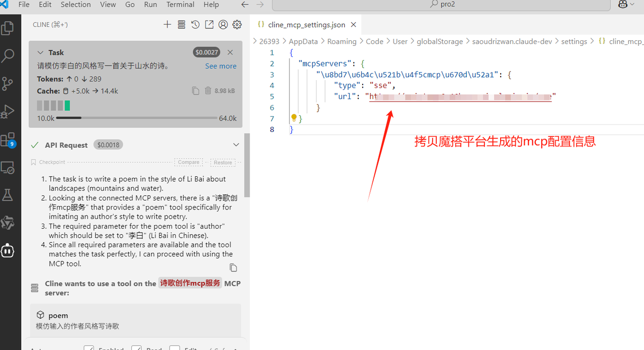Collapse the Task header chevron
644x350 pixels.
point(40,52)
